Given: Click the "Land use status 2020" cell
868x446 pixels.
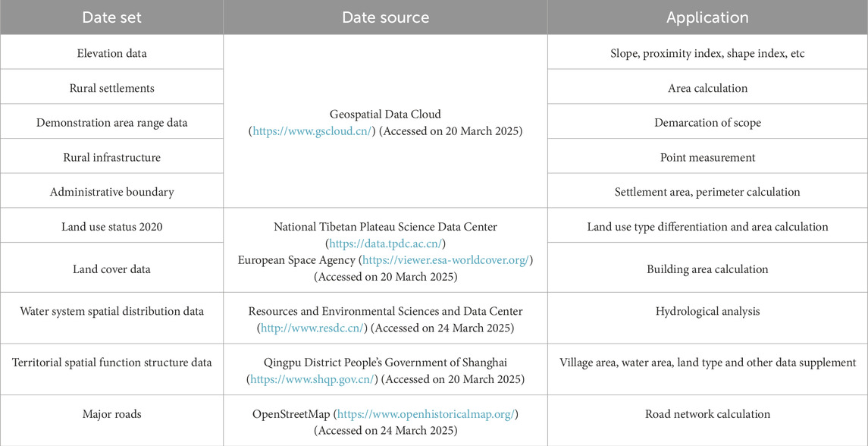Looking at the screenshot, I should [111, 226].
